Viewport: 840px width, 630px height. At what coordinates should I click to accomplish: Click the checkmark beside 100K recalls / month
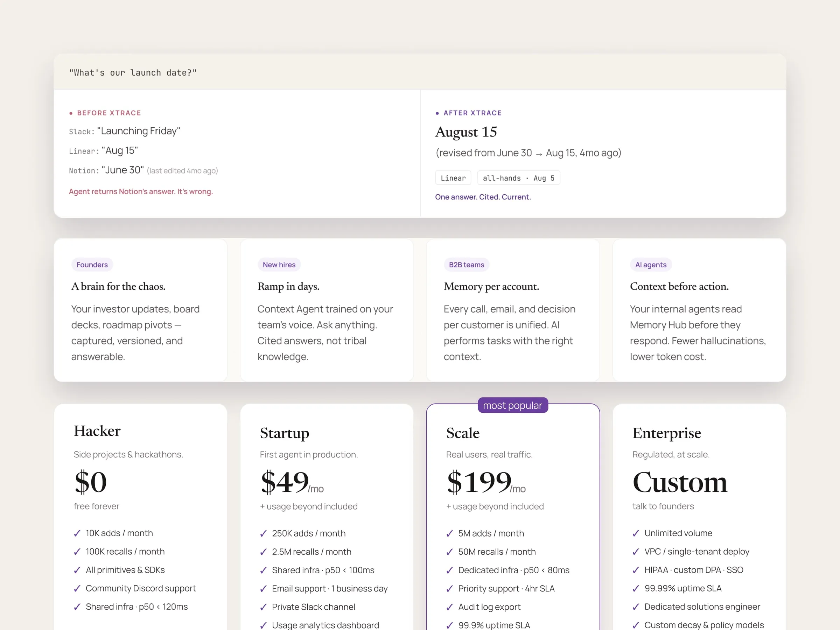[x=77, y=551]
